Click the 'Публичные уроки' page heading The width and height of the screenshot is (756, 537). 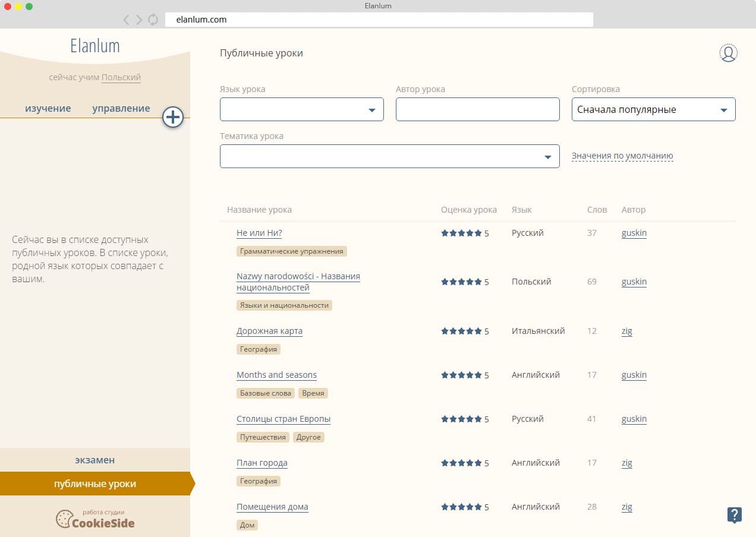click(x=262, y=53)
